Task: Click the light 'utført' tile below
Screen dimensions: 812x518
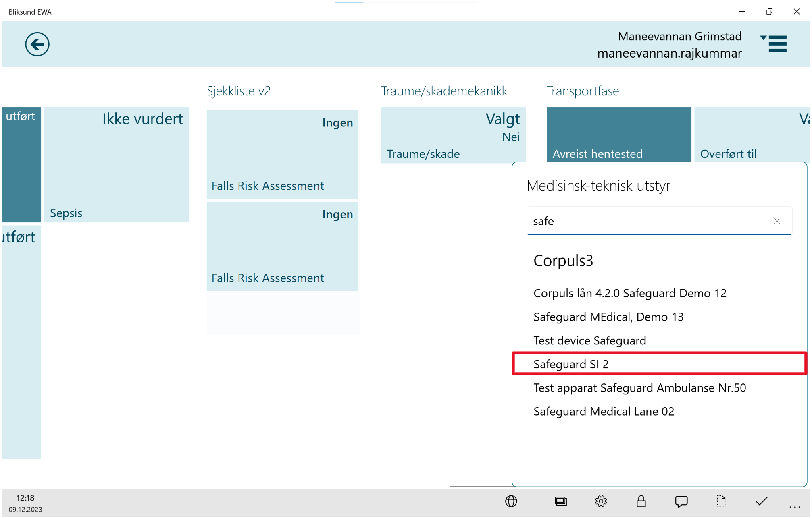Action: 21,342
